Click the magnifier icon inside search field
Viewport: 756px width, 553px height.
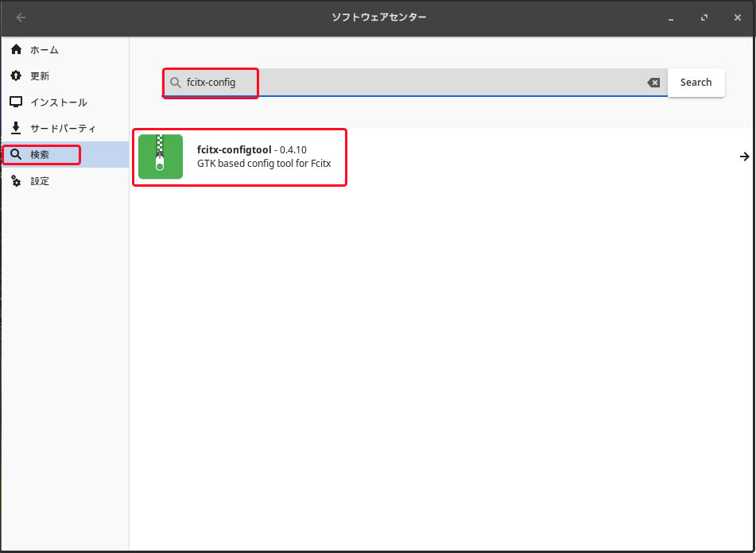pyautogui.click(x=176, y=83)
